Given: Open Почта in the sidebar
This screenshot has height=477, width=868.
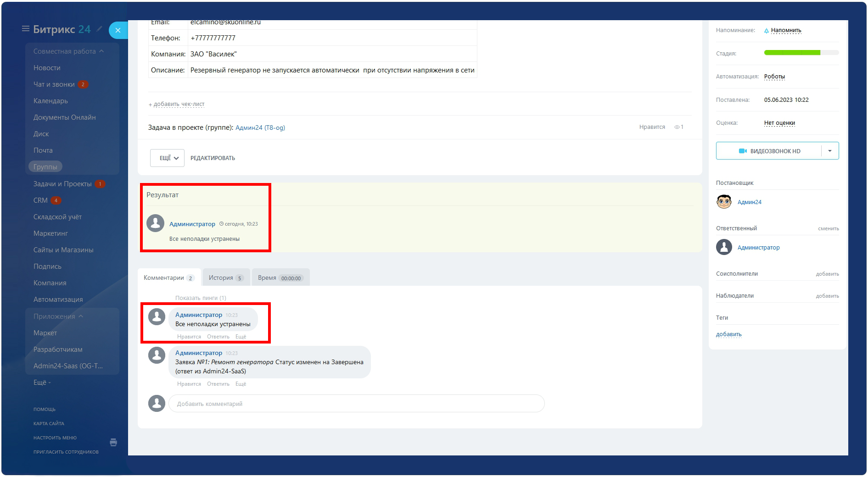Looking at the screenshot, I should click(43, 150).
